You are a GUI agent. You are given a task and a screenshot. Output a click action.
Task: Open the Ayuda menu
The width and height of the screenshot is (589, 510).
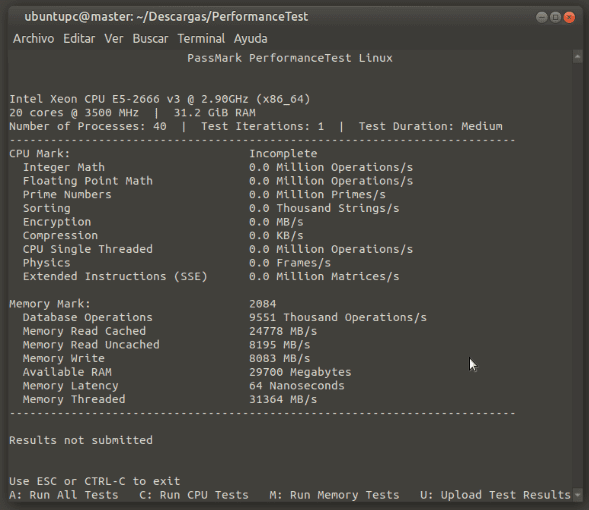click(x=251, y=39)
